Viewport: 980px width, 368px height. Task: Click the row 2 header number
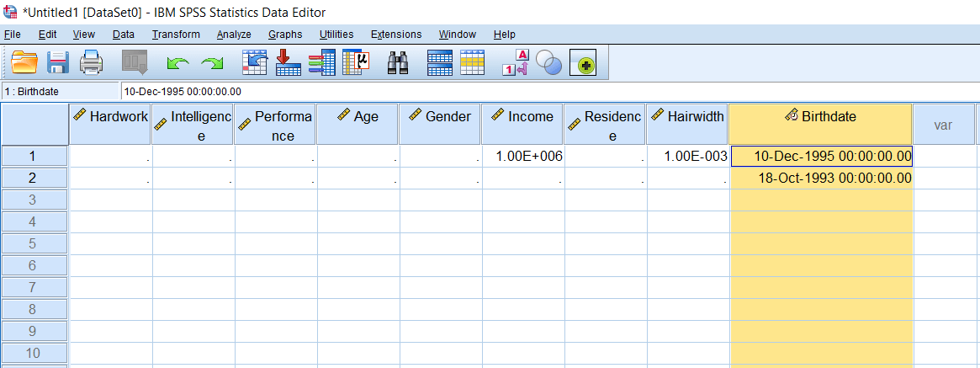click(x=34, y=179)
